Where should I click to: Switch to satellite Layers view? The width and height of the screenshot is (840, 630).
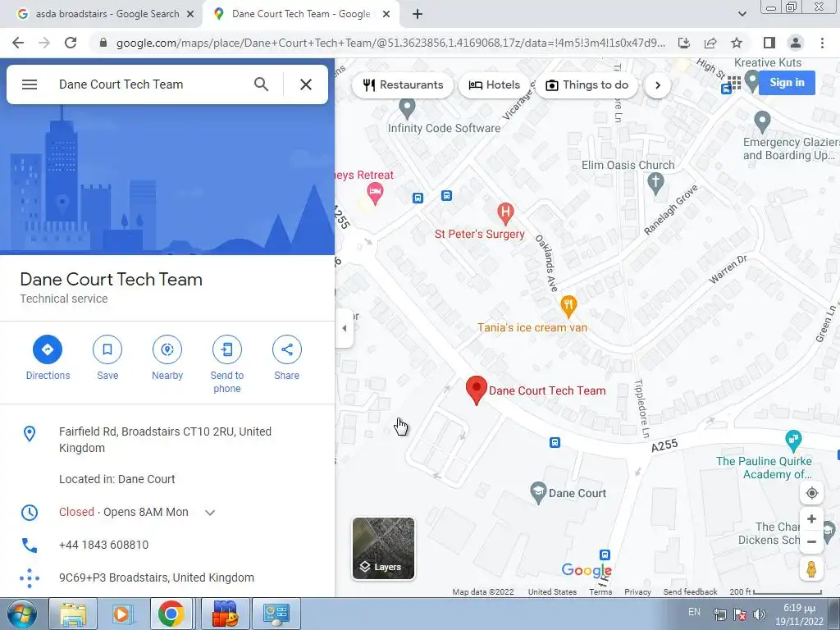tap(383, 549)
